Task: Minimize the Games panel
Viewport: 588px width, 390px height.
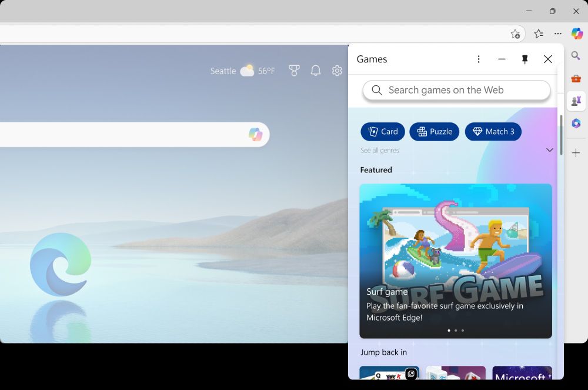Action: pos(502,59)
